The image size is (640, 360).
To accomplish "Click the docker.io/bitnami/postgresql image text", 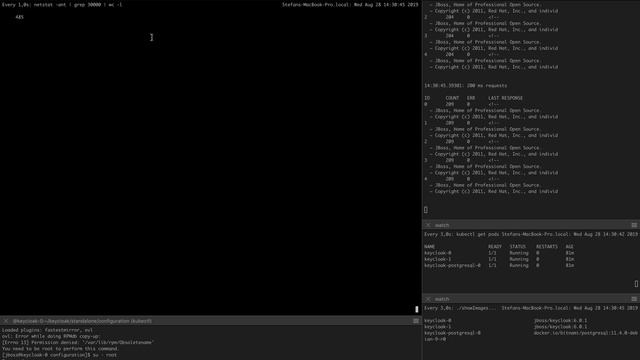I will pos(586,333).
